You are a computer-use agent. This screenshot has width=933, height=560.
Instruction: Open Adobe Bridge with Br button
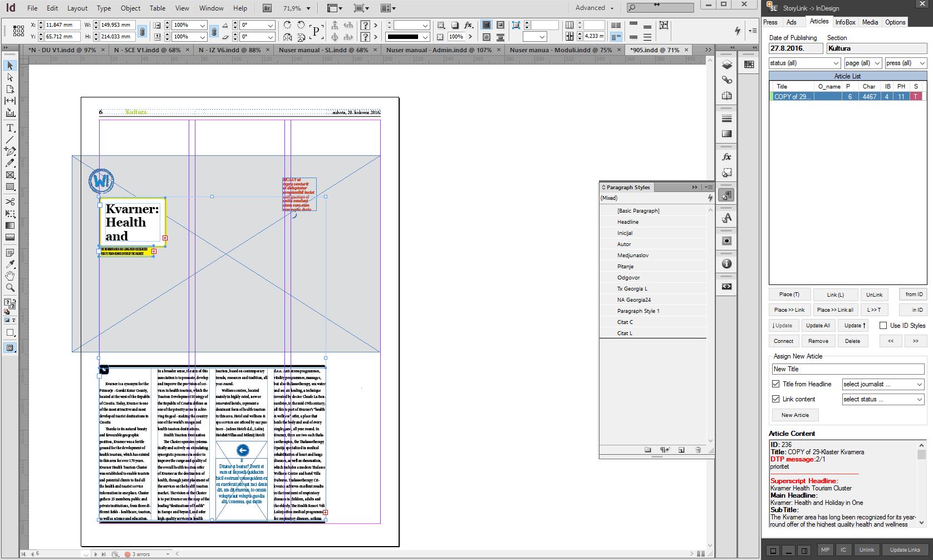click(x=267, y=8)
